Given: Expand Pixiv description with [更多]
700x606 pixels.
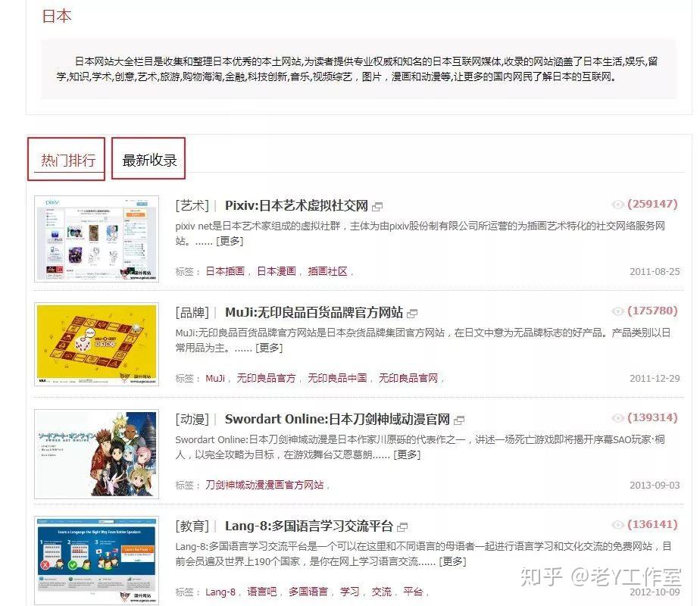Looking at the screenshot, I should [230, 241].
